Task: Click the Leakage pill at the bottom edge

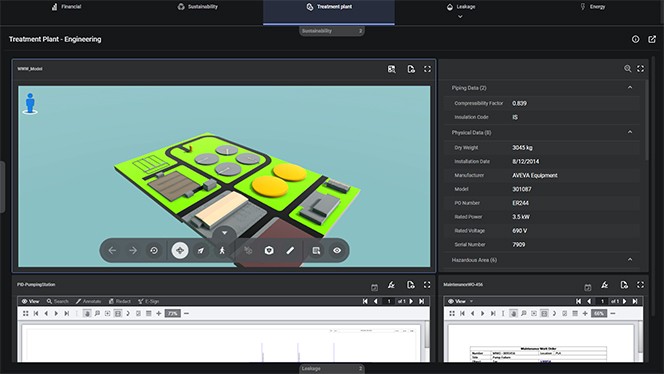Action: tap(332, 368)
